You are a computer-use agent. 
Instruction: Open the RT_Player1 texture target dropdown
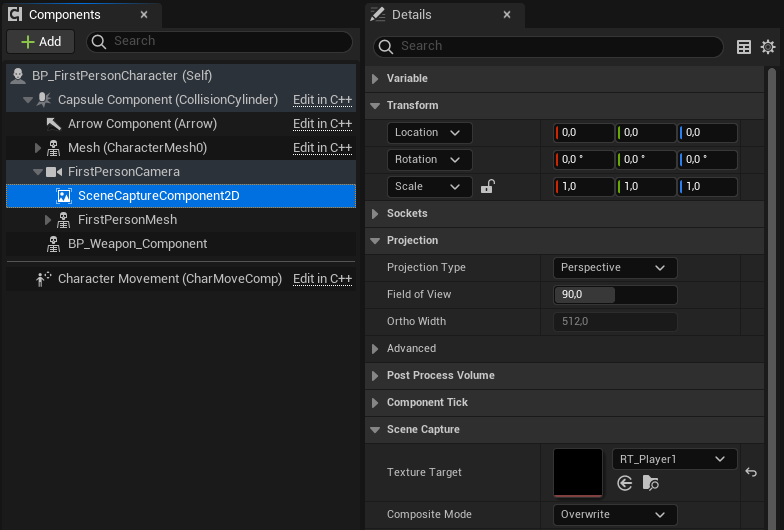point(674,459)
